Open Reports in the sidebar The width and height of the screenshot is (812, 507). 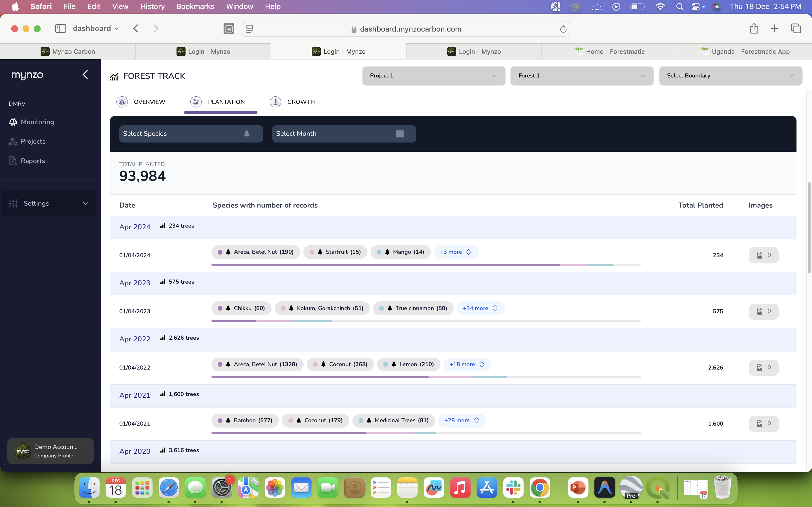32,161
